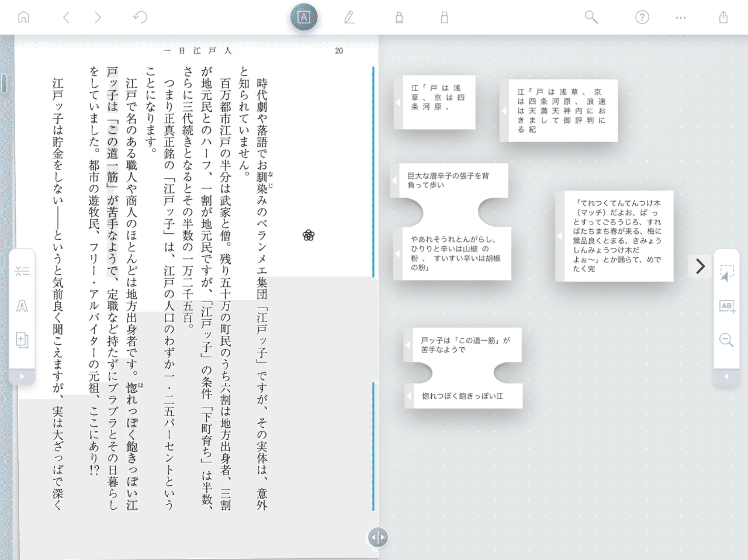Open the more options menu

tap(681, 18)
